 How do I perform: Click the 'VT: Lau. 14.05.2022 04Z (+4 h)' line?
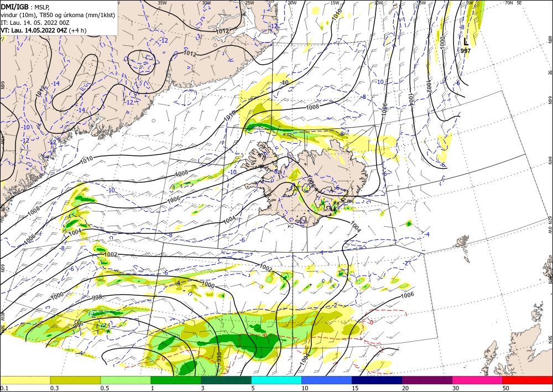(43, 30)
